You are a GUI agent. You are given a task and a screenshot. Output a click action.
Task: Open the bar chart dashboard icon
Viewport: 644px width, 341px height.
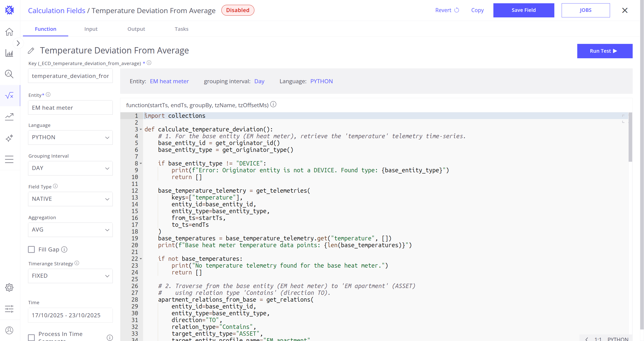tap(9, 53)
